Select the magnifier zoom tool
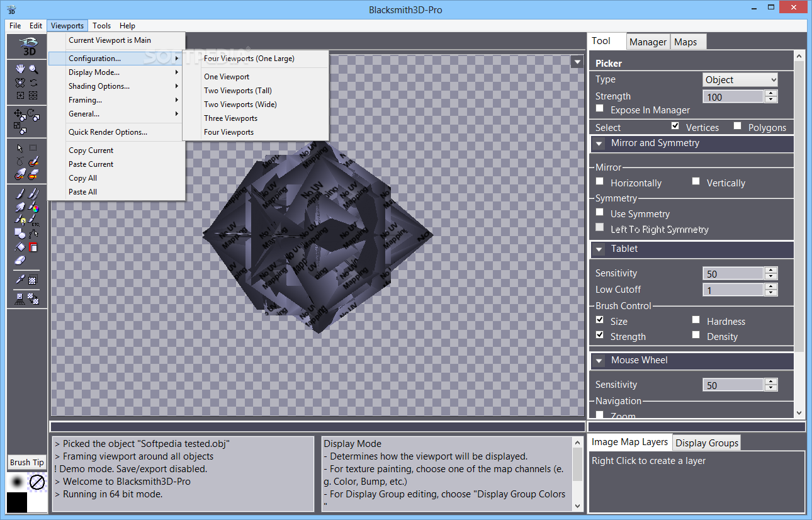This screenshot has width=812, height=520. click(33, 69)
